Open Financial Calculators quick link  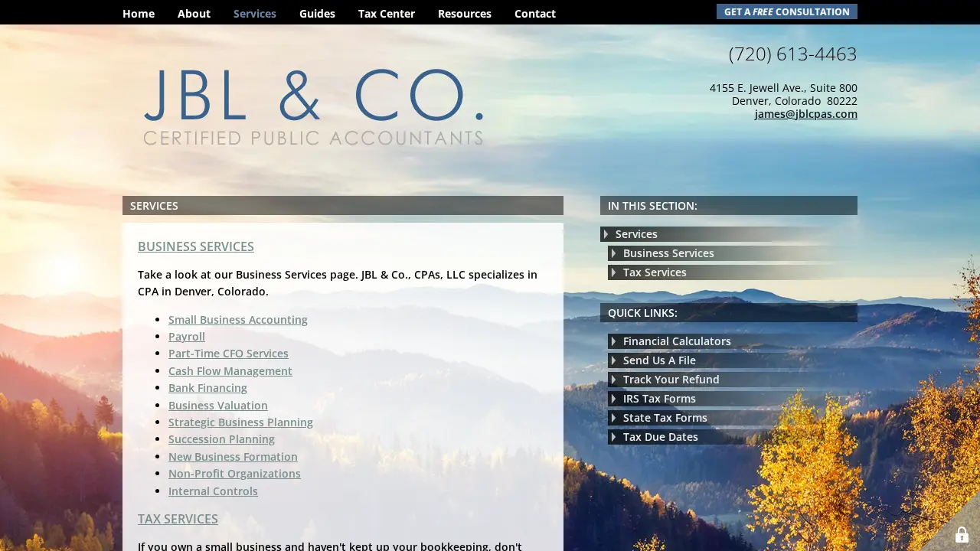click(x=677, y=341)
